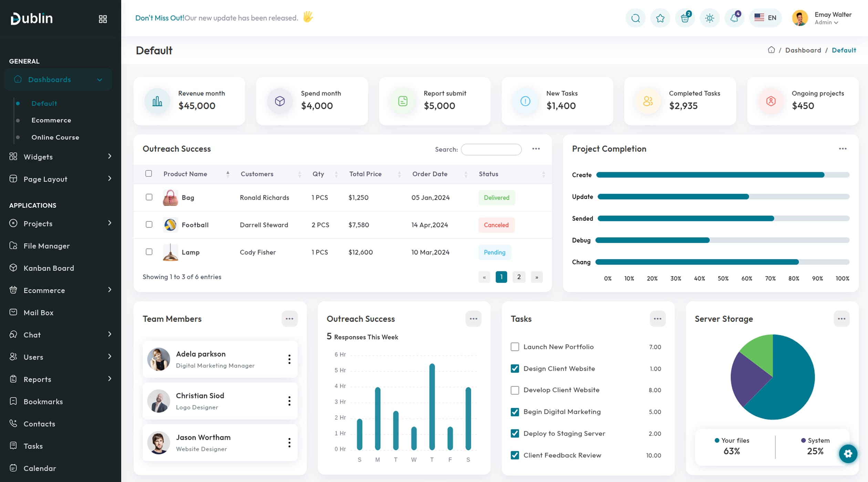Open the EN language selector
Viewport: 868px width, 482px height.
[765, 18]
